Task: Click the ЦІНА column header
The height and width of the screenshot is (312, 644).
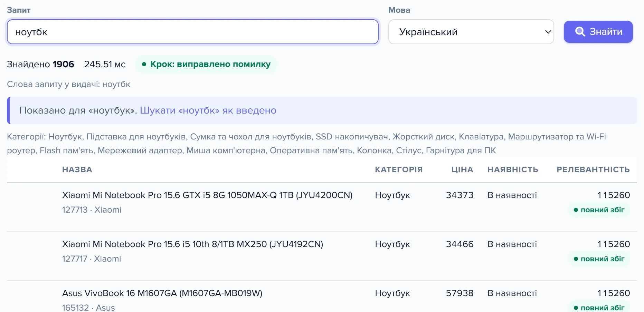Action: (462, 170)
